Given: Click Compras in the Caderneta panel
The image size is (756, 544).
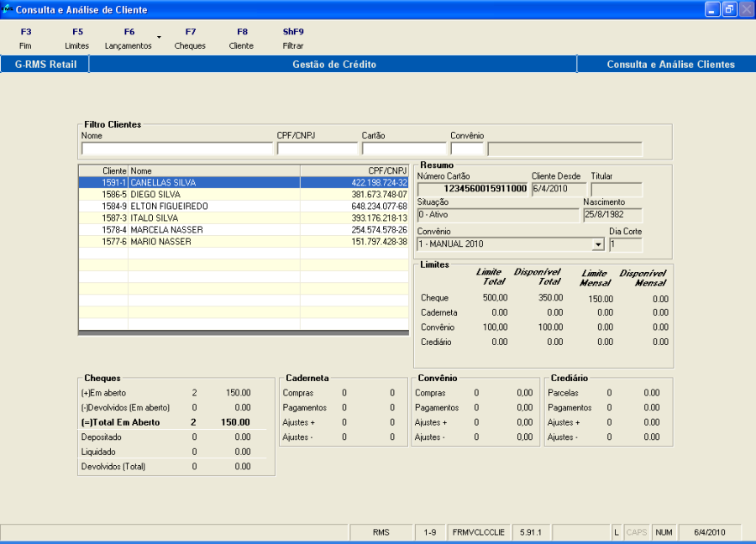Looking at the screenshot, I should [298, 393].
